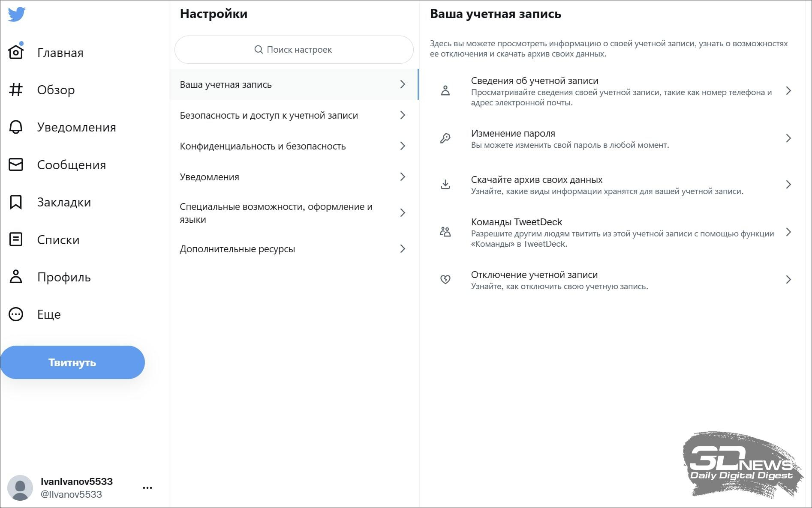Viewport: 812px width, 508px height.
Task: Expand Дополнительные ресурсы chevron arrow
Action: coord(403,249)
